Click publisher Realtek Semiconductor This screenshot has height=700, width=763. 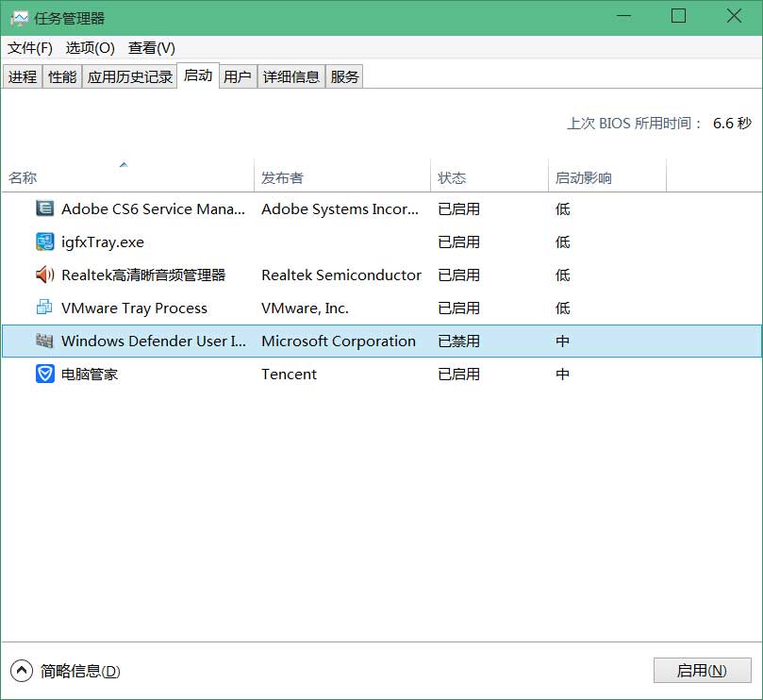(341, 275)
